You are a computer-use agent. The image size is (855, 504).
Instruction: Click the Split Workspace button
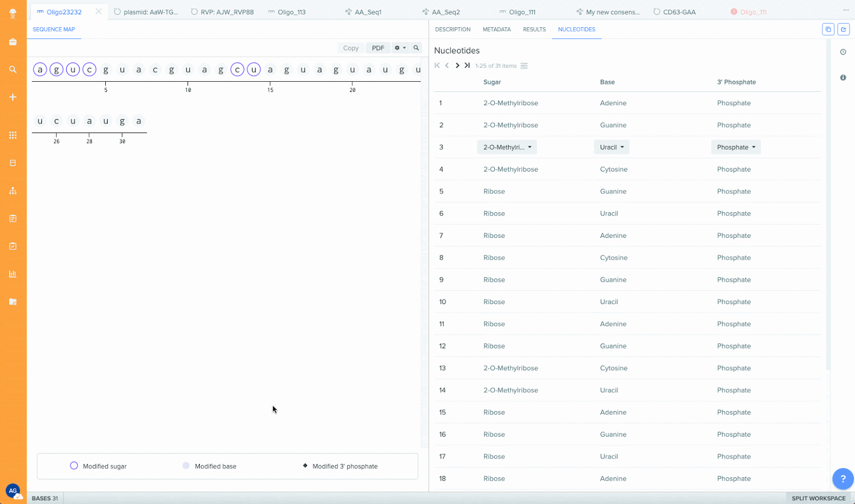(x=818, y=498)
